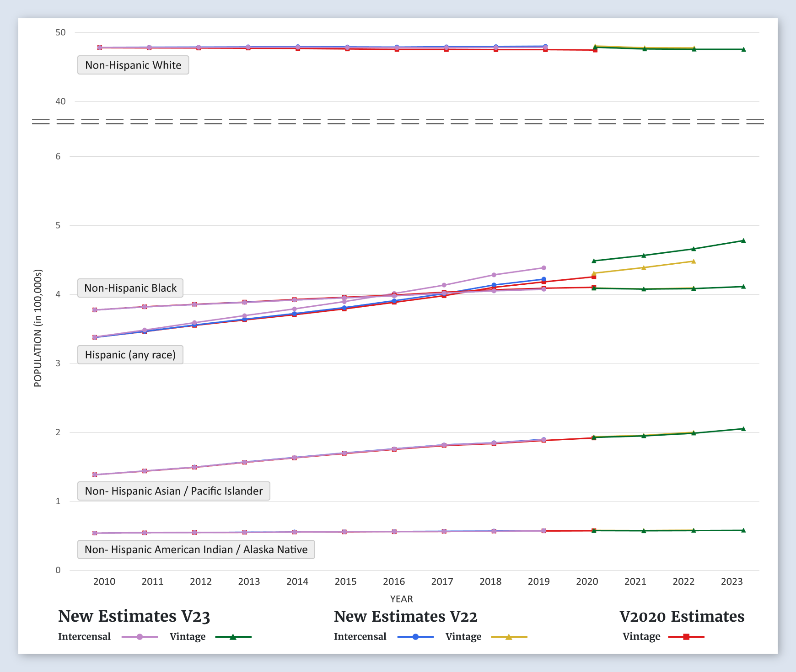Click the POPULATION (in 100,000s) axis title
This screenshot has width=796, height=672.
click(38, 328)
